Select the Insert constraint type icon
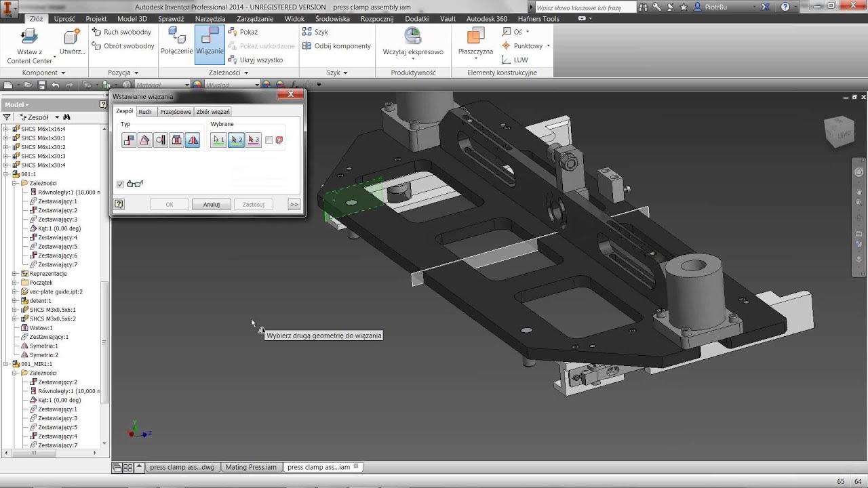This screenshot has height=488, width=868. [x=176, y=140]
